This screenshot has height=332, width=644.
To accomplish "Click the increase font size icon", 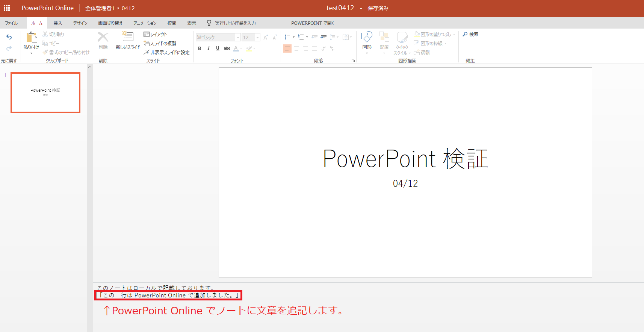I will pos(266,37).
